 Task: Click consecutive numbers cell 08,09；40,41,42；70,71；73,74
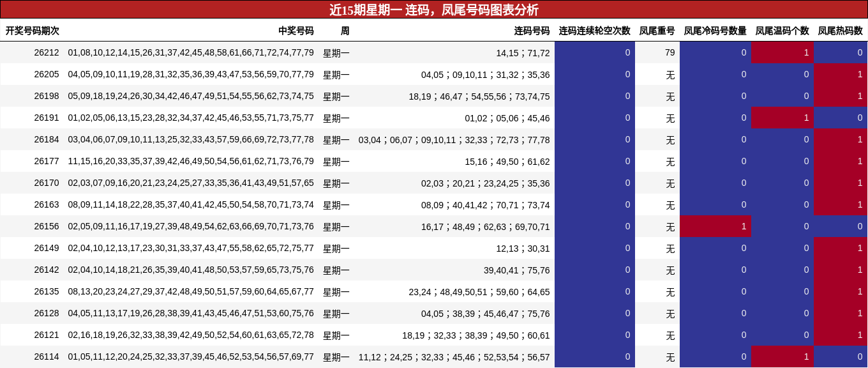(x=486, y=204)
